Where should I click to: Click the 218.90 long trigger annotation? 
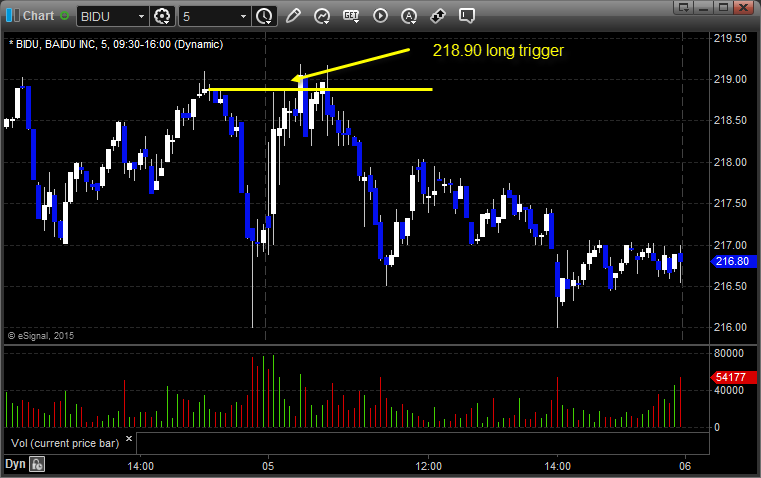[498, 50]
